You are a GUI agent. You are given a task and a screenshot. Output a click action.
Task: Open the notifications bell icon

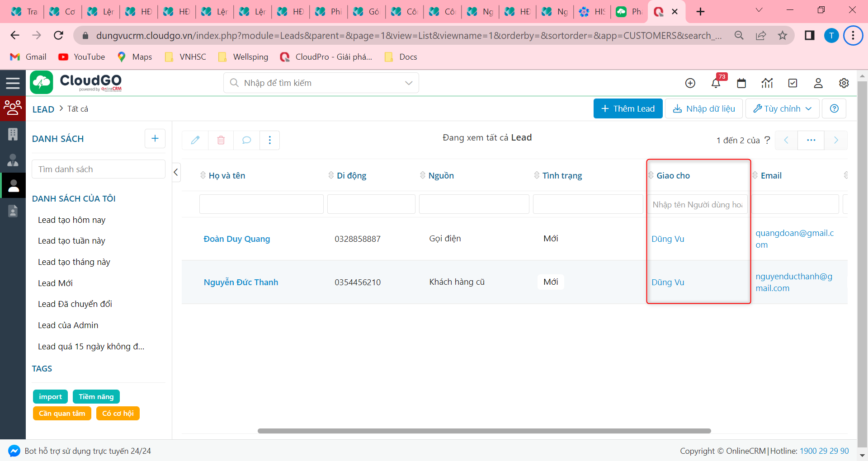[715, 83]
